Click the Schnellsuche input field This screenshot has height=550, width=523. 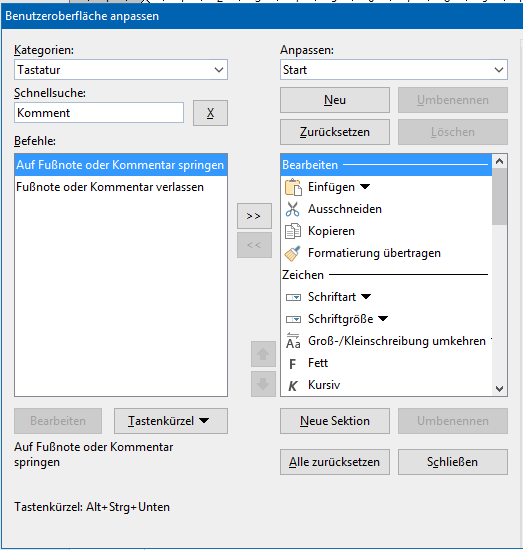click(99, 113)
